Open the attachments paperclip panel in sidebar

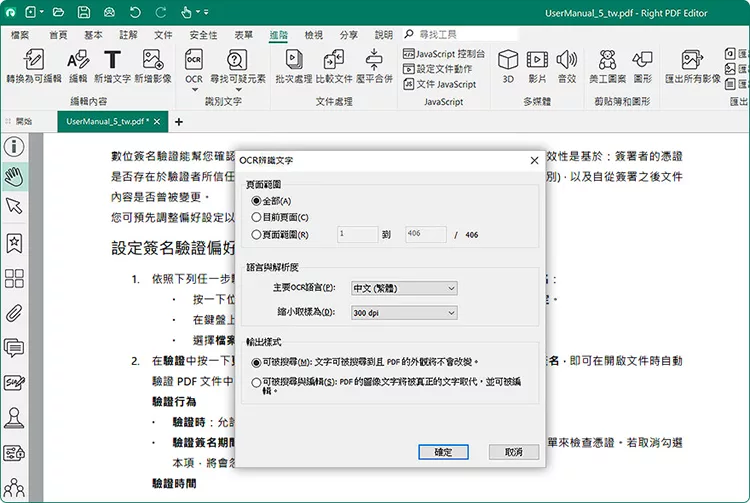tap(15, 312)
